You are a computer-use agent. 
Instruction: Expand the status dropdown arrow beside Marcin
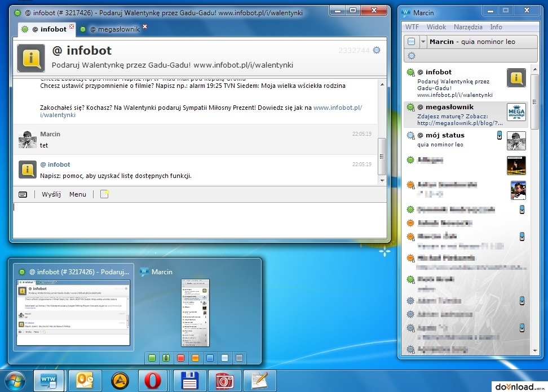(x=423, y=42)
